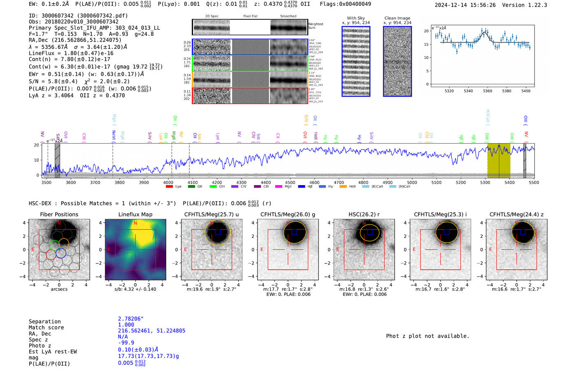Click the match score value '1.000'
This screenshot has height=392, width=576.
[126, 325]
